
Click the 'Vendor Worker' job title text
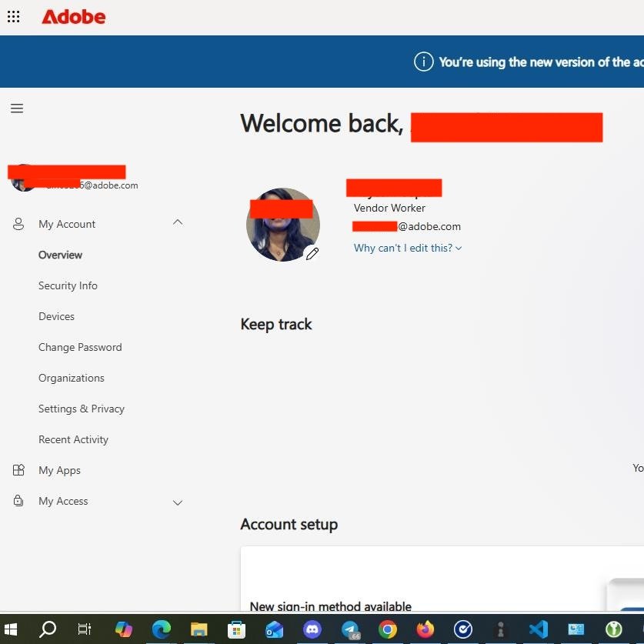point(389,209)
